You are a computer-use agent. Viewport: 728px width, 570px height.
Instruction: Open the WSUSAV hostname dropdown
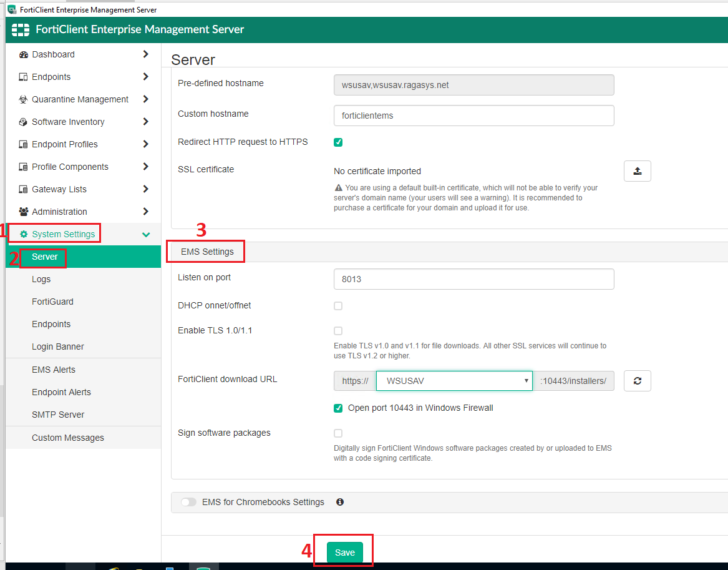(x=454, y=380)
